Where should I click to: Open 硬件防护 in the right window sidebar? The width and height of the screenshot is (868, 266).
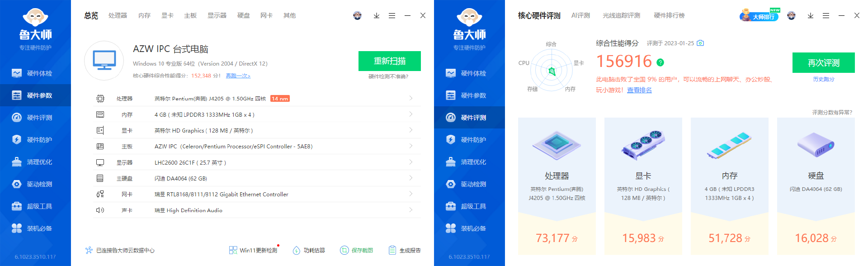[x=469, y=140]
